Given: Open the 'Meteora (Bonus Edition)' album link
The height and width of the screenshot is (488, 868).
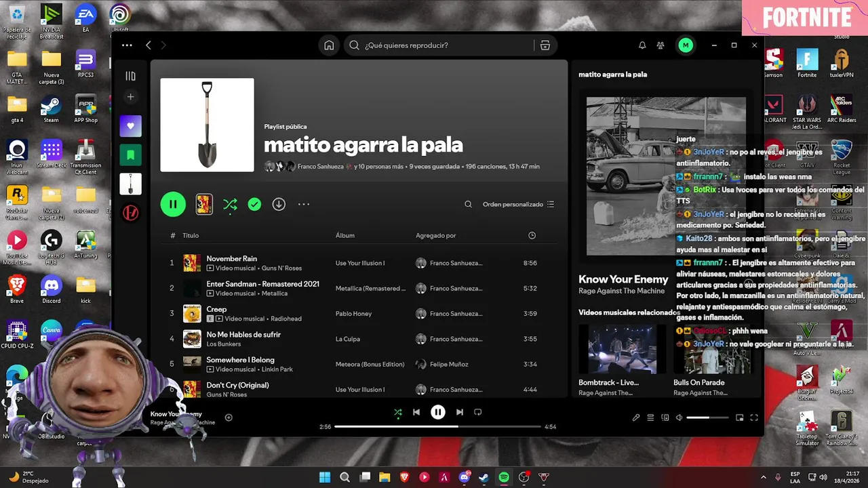Looking at the screenshot, I should 370,364.
